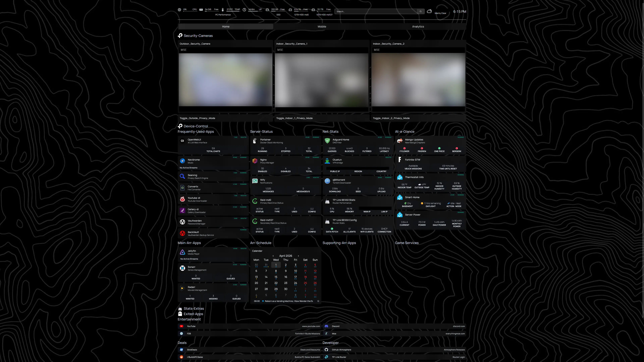Screen dimensions: 644x362
Task: Click the search magnifier icon button
Action: pyautogui.click(x=420, y=12)
